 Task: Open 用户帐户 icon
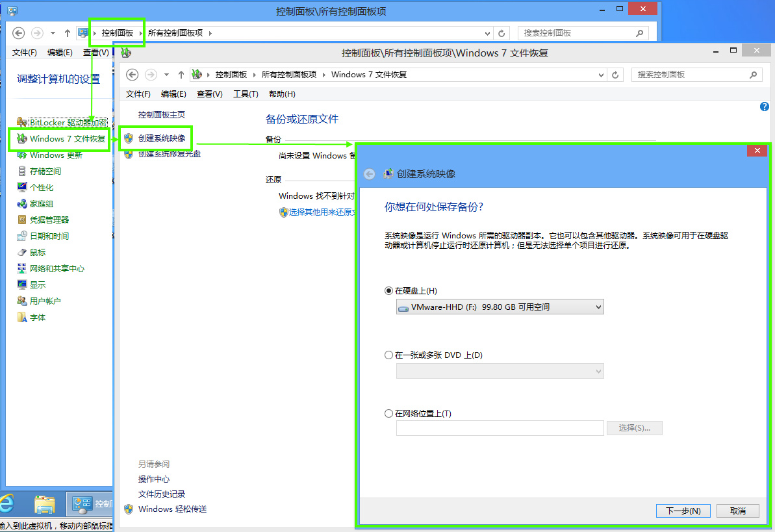[x=21, y=301]
